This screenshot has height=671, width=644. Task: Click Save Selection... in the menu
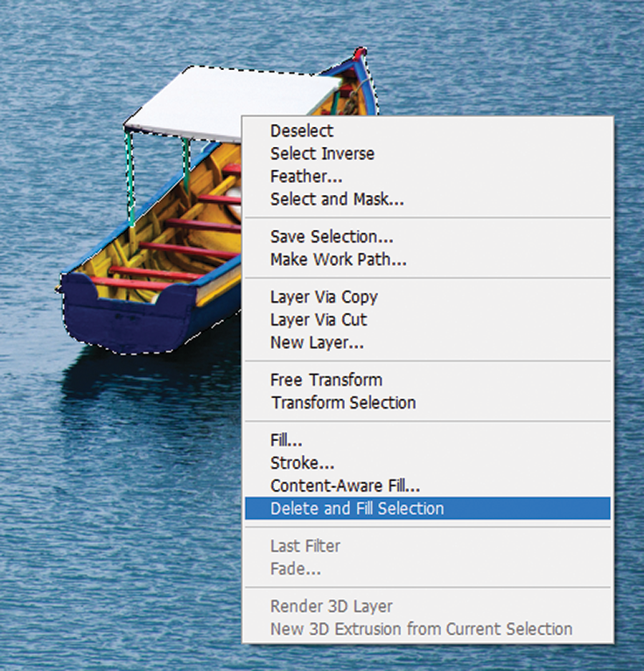(x=332, y=237)
